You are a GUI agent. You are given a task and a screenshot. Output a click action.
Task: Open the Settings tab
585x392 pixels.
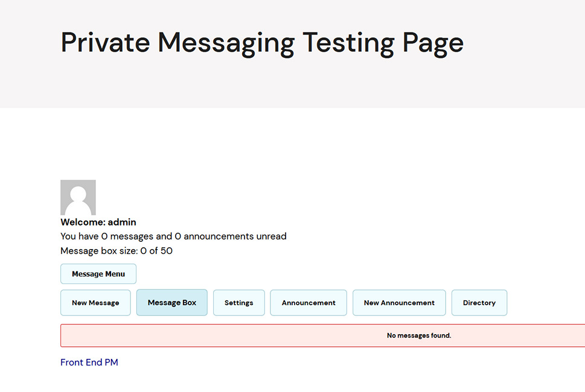pyautogui.click(x=239, y=303)
